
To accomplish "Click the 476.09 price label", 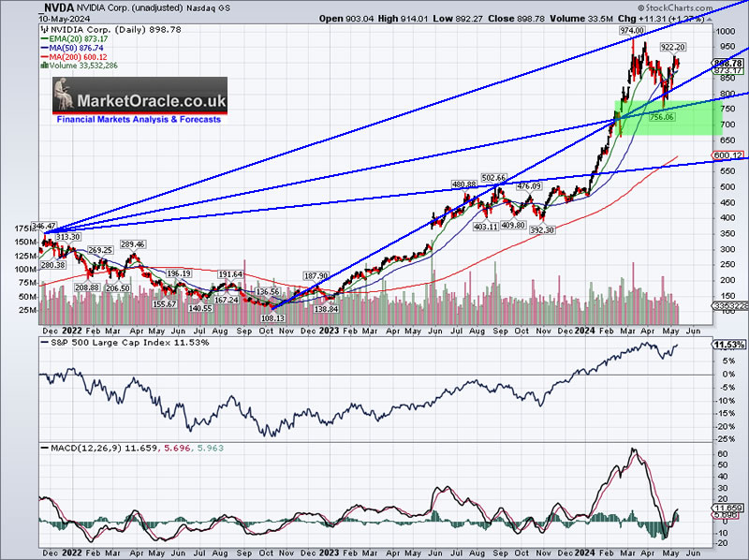I will [x=529, y=185].
